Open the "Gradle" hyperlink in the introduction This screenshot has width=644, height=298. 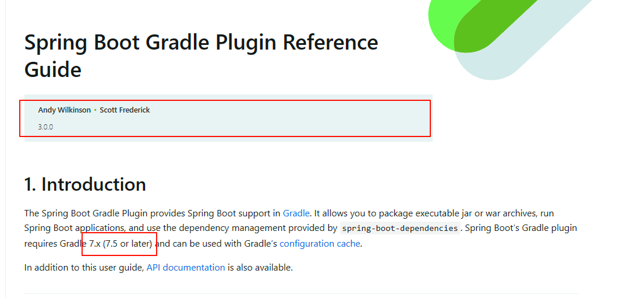click(x=296, y=213)
